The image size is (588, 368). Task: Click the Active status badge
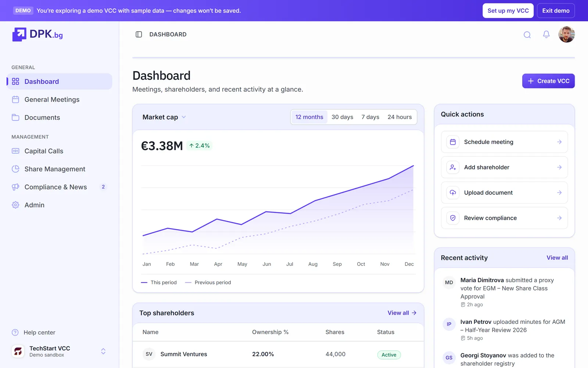click(x=389, y=355)
